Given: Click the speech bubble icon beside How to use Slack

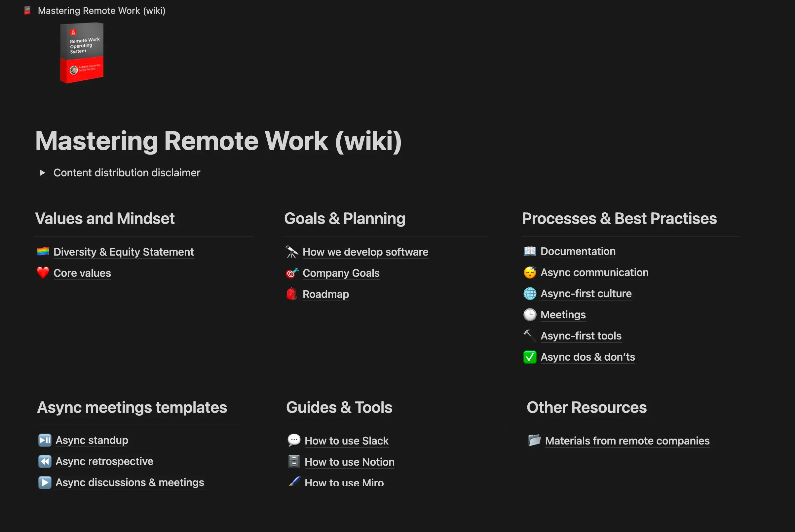Looking at the screenshot, I should pyautogui.click(x=294, y=440).
